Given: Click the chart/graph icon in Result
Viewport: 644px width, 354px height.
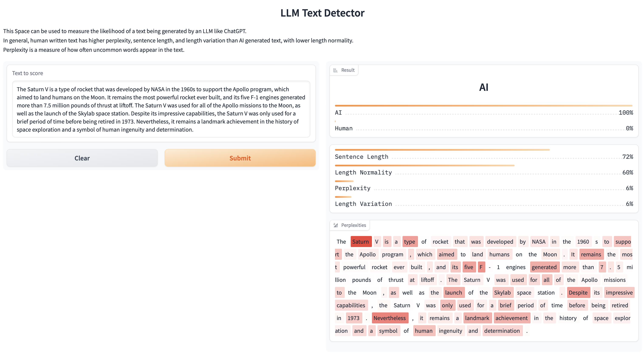Looking at the screenshot, I should [x=336, y=70].
